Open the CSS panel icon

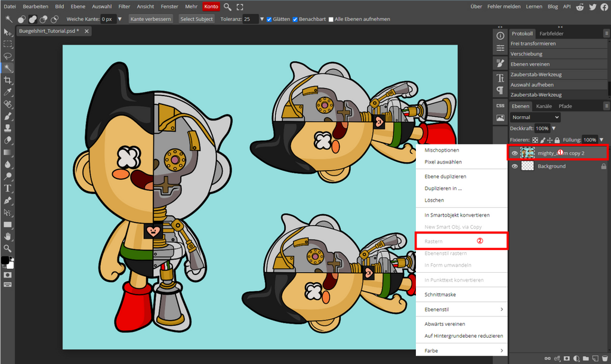click(501, 106)
